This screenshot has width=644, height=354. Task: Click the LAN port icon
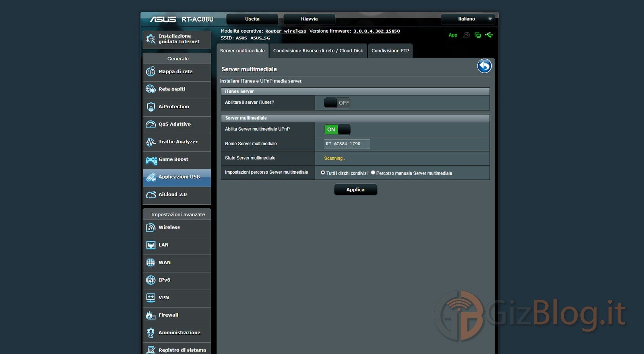pyautogui.click(x=151, y=245)
